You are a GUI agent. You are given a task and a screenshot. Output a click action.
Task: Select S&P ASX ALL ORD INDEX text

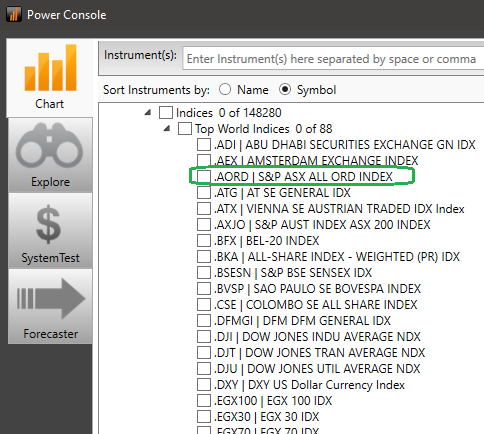tap(325, 177)
